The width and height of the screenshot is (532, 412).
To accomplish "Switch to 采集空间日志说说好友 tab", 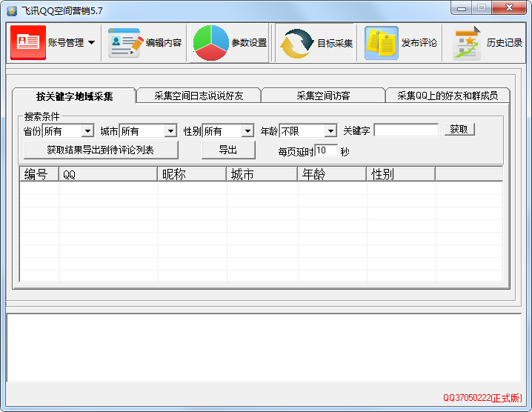I will 198,96.
